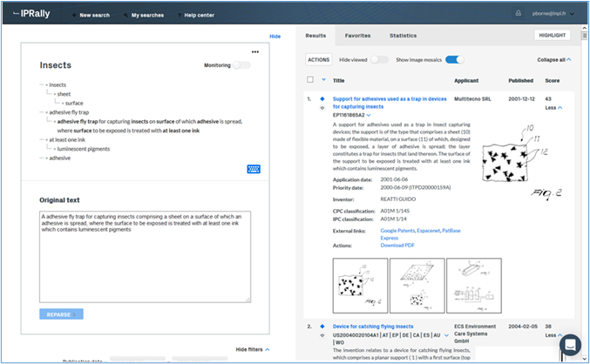
Task: Toggle the Monitoring switch
Action: point(241,65)
